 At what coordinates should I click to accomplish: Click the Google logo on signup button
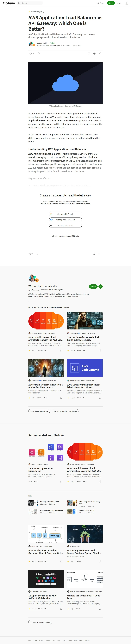coord(51,214)
